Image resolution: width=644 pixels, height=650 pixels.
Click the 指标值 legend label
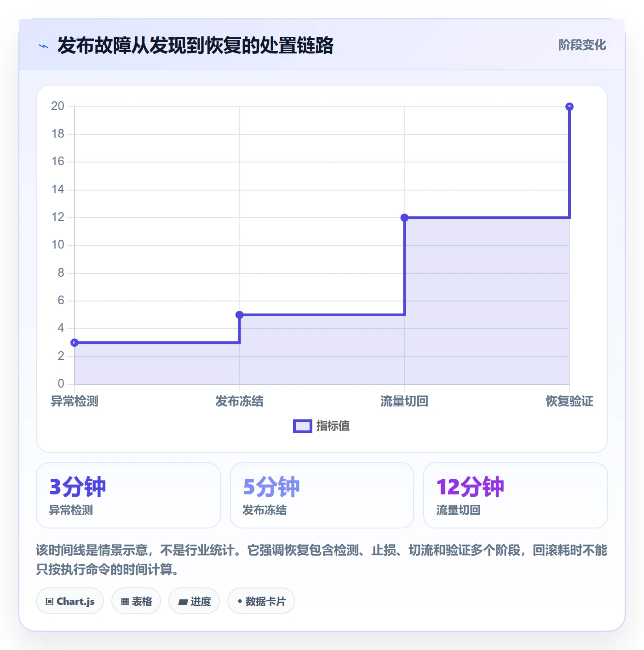(333, 426)
